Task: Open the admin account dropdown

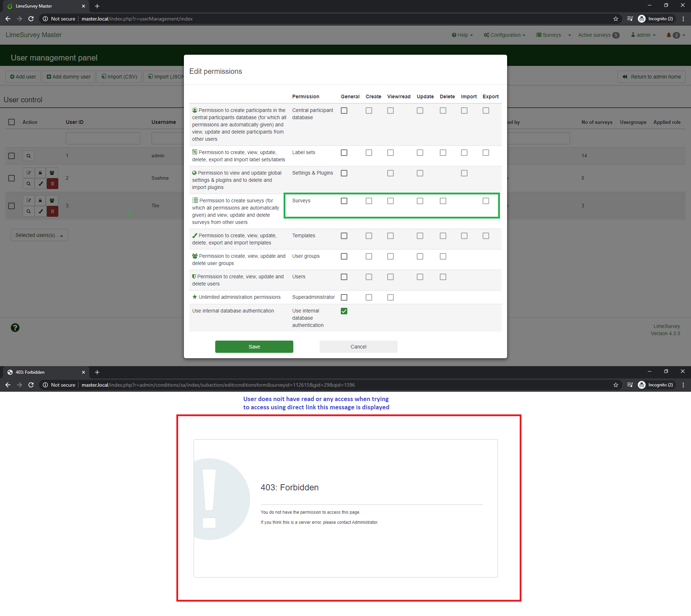Action: (643, 35)
